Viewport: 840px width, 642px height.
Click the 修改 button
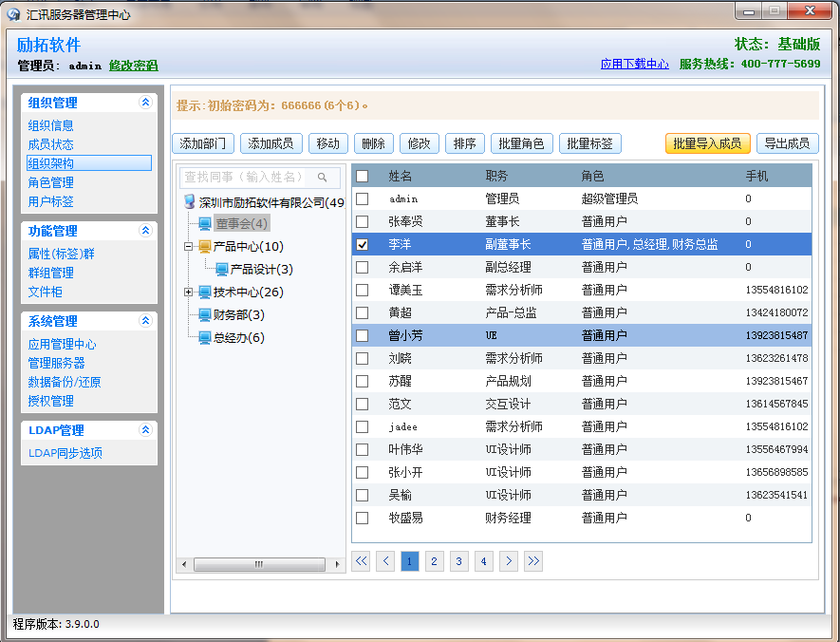tap(419, 143)
